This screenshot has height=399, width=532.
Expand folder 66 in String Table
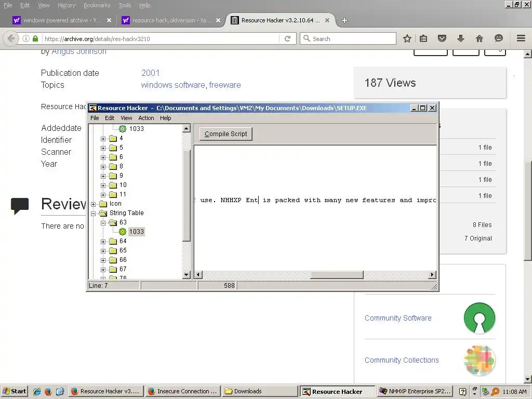point(103,260)
